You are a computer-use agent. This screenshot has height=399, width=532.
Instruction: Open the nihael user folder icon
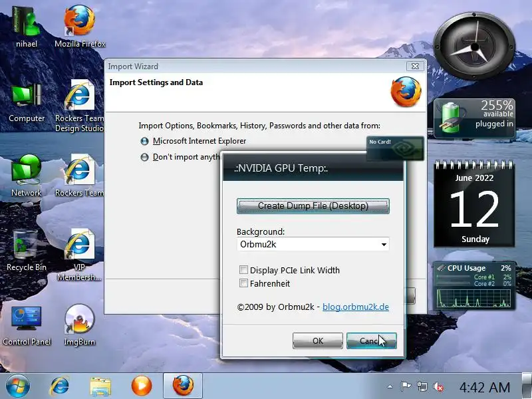pos(26,27)
